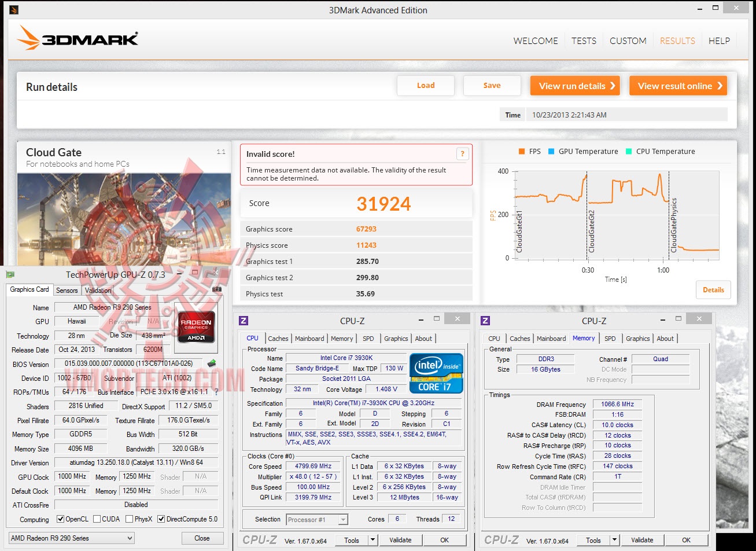
Task: Click the question mark next to Bus Interface
Action: [x=216, y=392]
